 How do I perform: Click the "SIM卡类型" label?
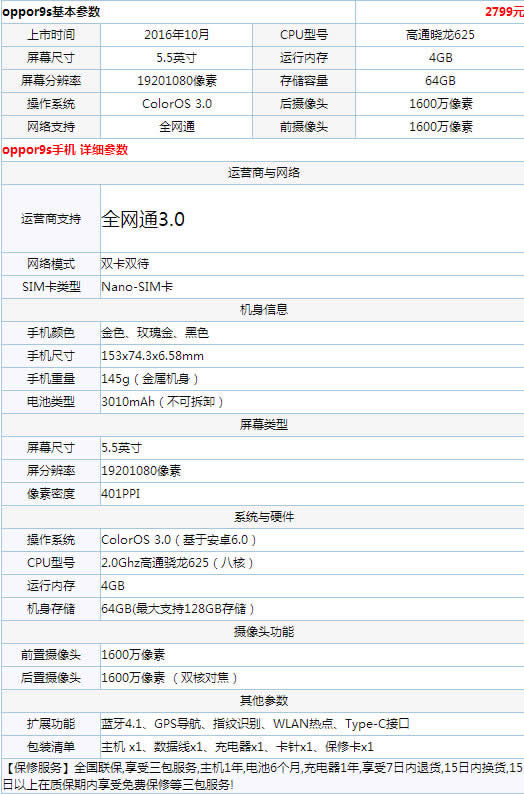[x=51, y=287]
